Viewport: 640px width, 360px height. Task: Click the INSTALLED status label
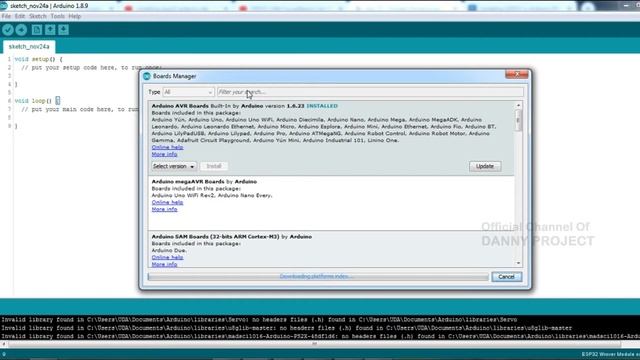tap(322, 106)
